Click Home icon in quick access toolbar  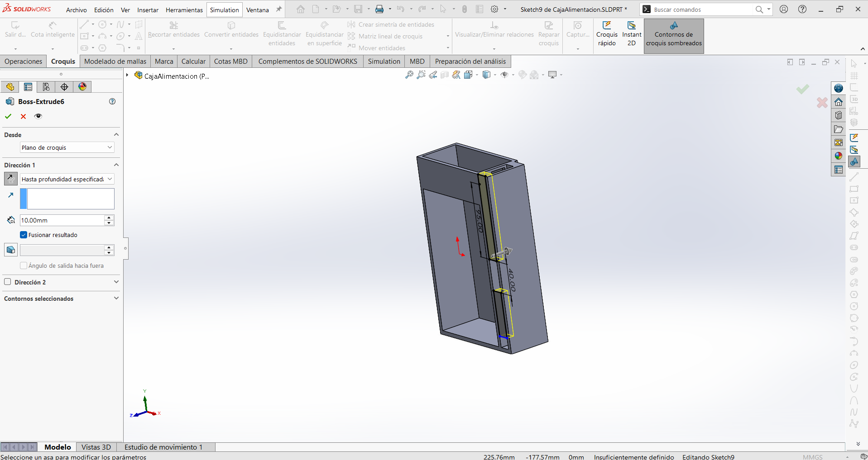(301, 9)
